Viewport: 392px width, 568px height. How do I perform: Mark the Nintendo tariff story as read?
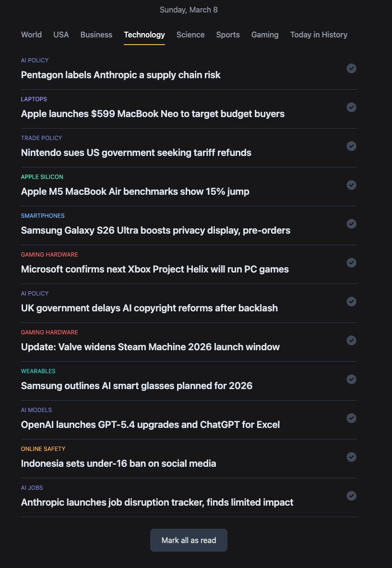click(352, 146)
